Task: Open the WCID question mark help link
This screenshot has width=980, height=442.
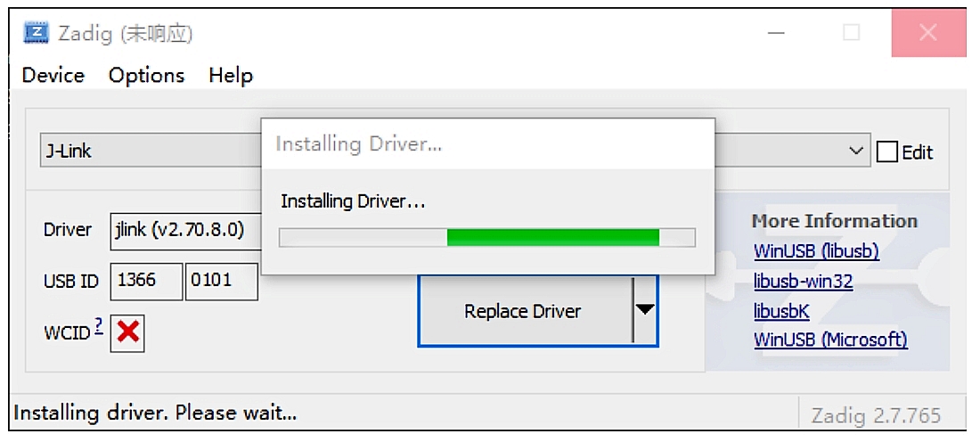Action: [x=99, y=326]
